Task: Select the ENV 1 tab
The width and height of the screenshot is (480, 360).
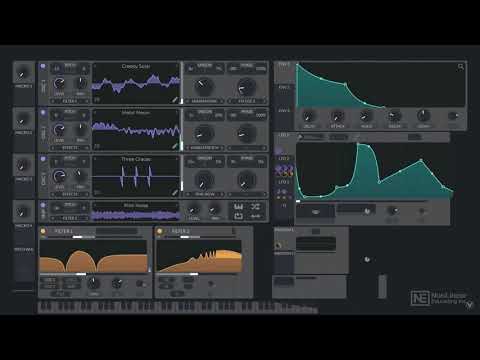Action: tap(284, 72)
